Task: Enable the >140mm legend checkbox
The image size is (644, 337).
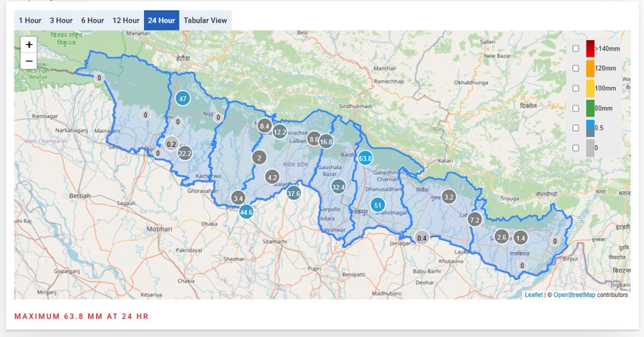Action: (575, 49)
